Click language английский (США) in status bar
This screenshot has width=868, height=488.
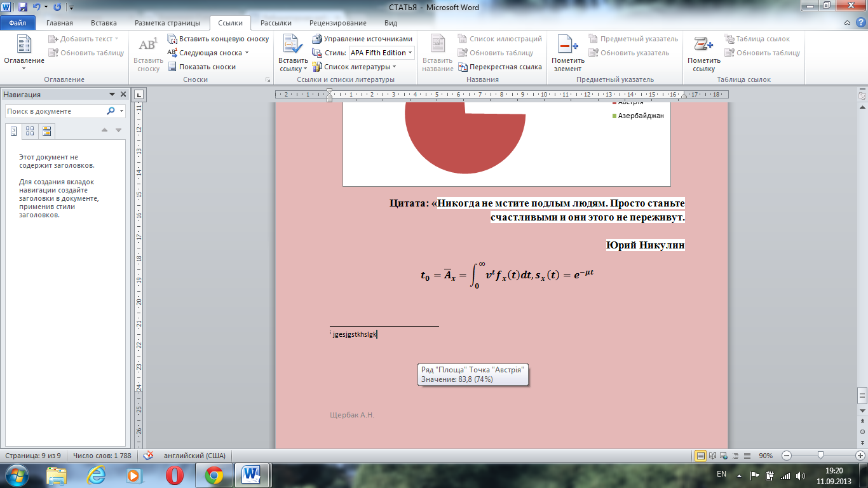(x=194, y=456)
